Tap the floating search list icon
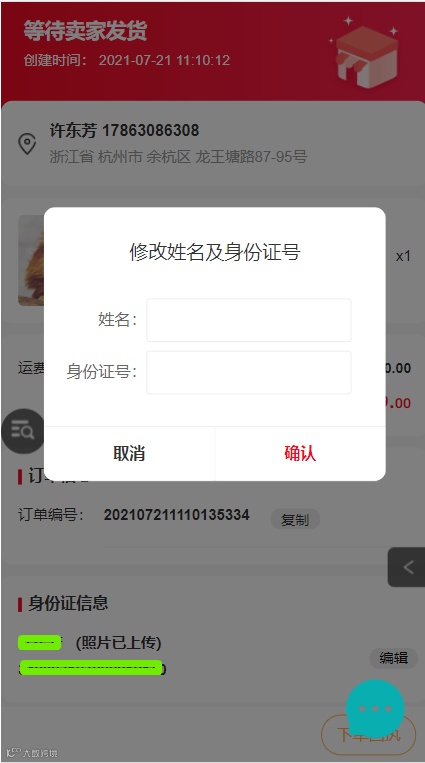 [x=23, y=431]
